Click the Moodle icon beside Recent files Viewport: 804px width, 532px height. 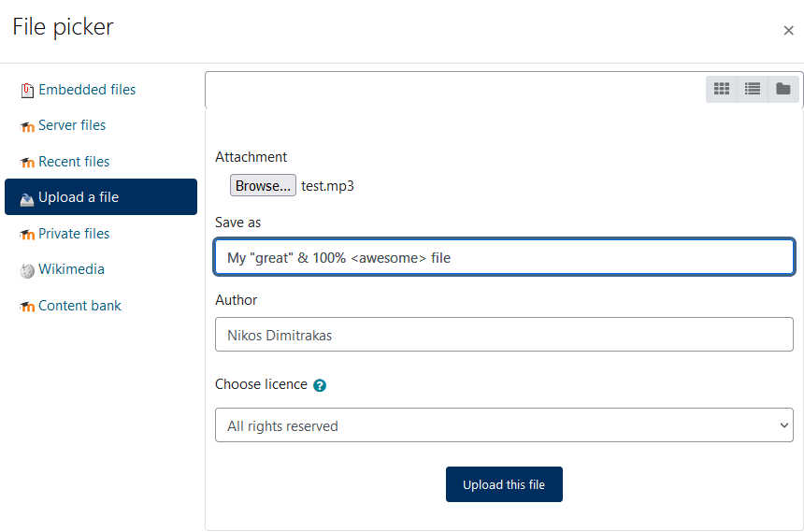click(27, 163)
